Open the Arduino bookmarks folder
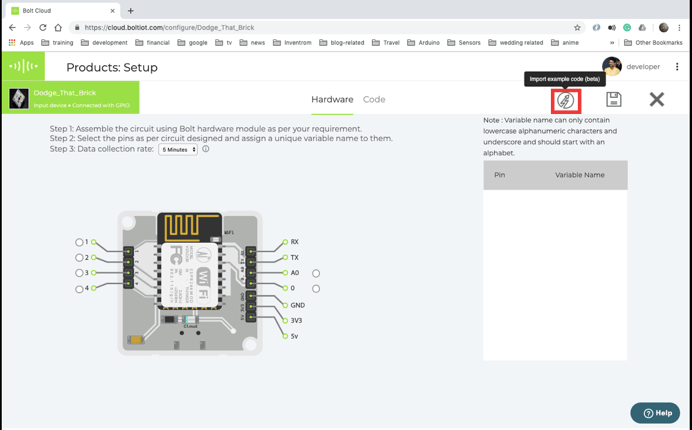The height and width of the screenshot is (430, 692). point(424,43)
